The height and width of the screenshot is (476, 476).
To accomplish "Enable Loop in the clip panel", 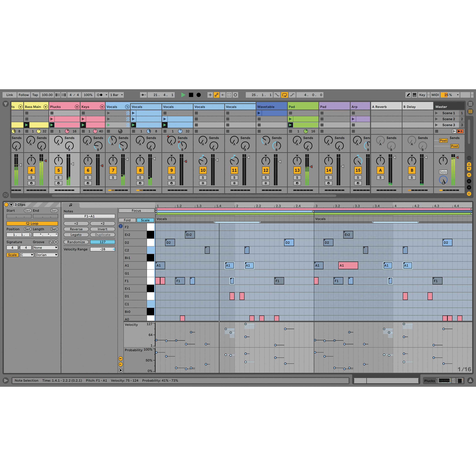I will click(x=32, y=223).
